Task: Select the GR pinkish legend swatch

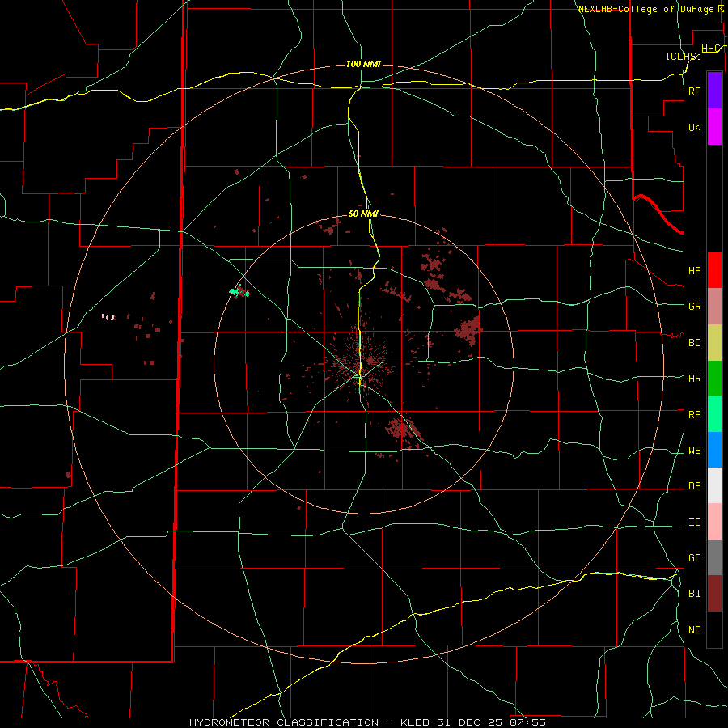Action: tap(714, 307)
